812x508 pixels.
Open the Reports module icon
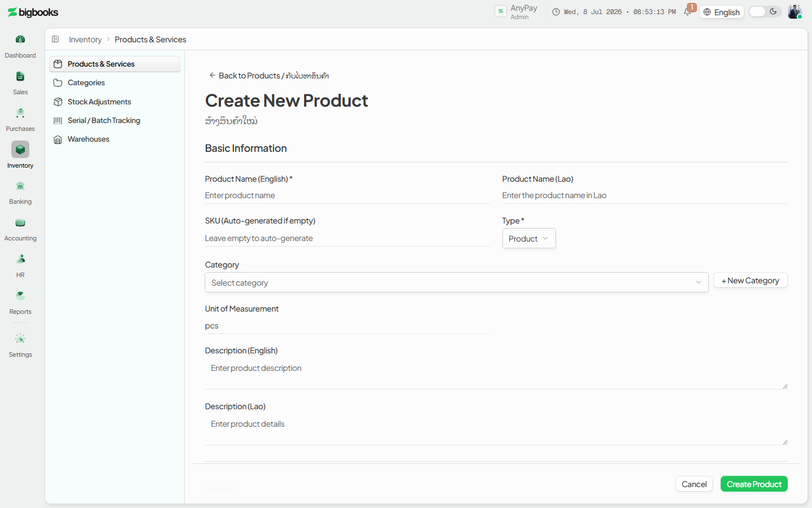[20, 296]
